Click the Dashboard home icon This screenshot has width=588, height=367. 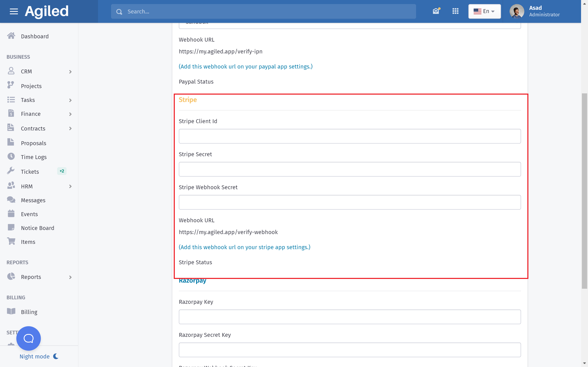pyautogui.click(x=11, y=36)
